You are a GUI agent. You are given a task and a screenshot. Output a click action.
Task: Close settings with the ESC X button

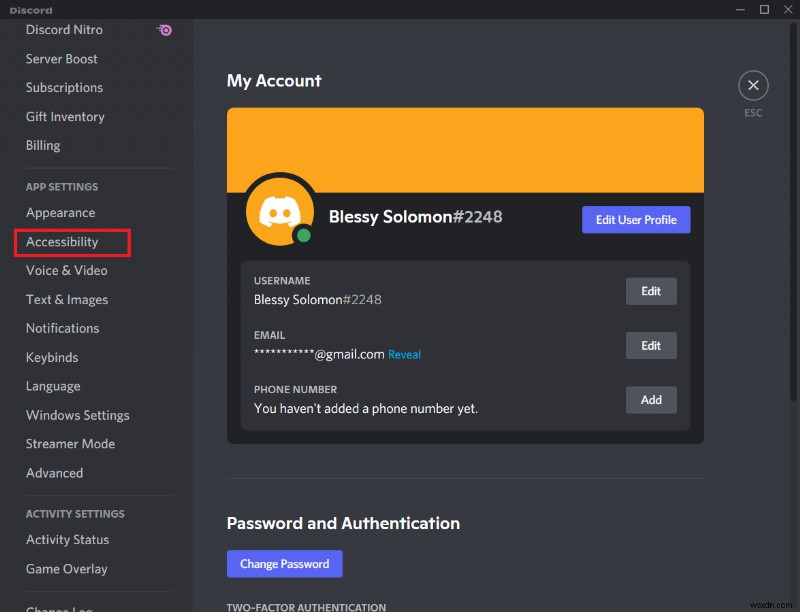click(x=753, y=86)
